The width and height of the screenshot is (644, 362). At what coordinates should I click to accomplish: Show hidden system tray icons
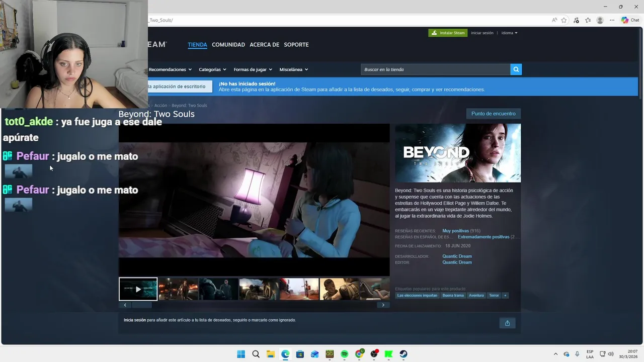click(555, 354)
